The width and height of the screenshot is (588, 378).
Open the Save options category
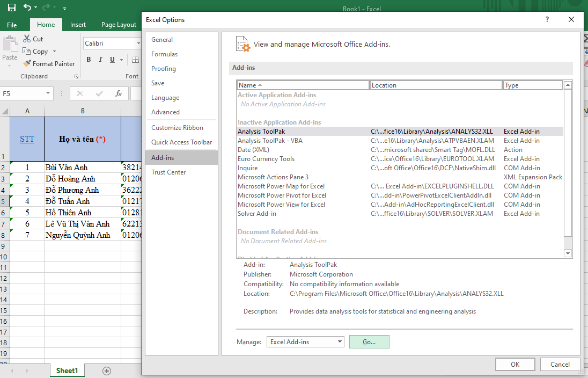181,83
